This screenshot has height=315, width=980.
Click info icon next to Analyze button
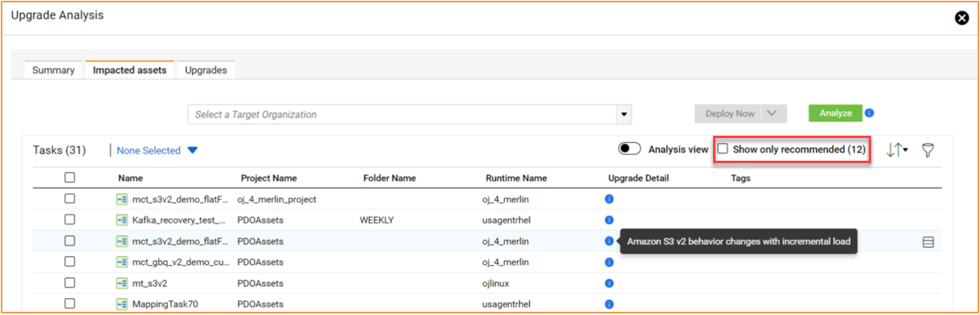869,113
